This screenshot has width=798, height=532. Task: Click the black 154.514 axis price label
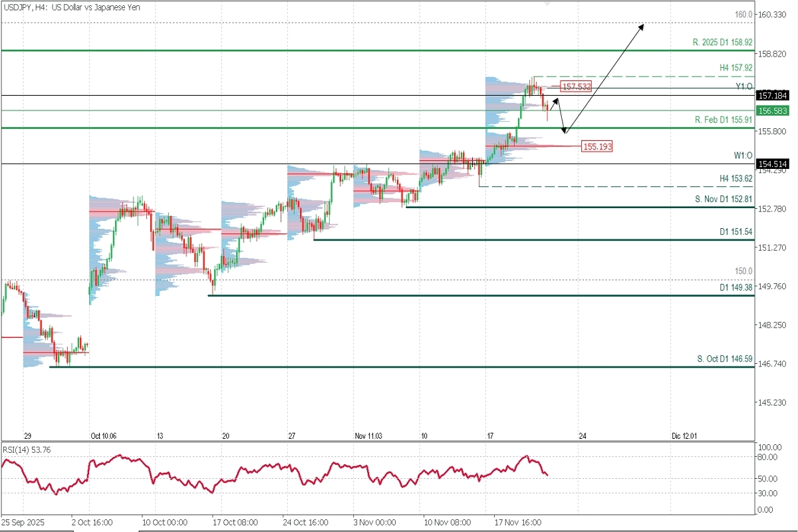775,164
